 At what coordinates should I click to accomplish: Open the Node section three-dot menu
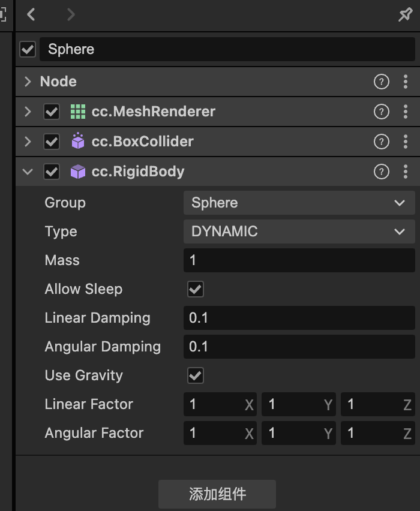tap(406, 82)
